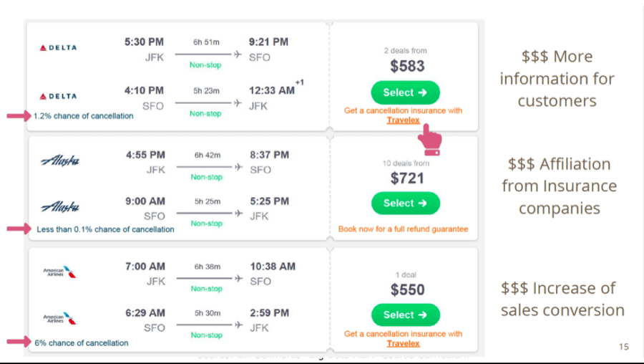The height and width of the screenshot is (364, 644).
Task: Click the American Airlines logo on the 6:29 AM flight
Action: [x=60, y=318]
